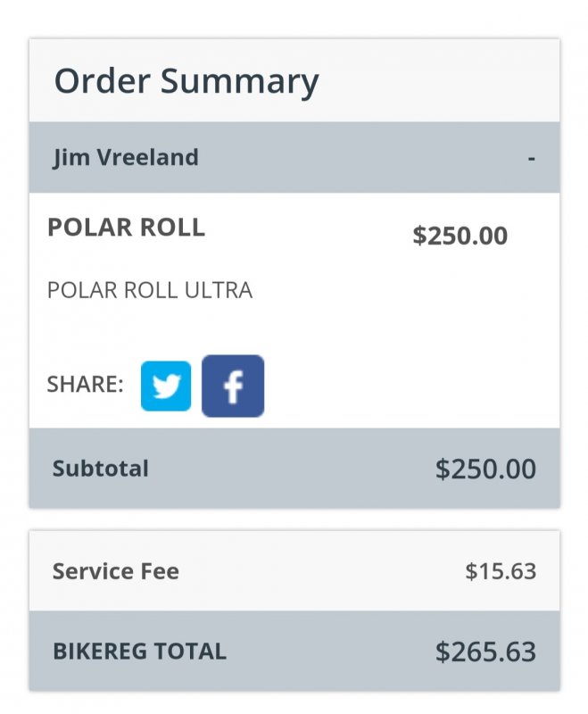Click the $15.63 service fee amount
The image size is (588, 714).
(x=501, y=571)
